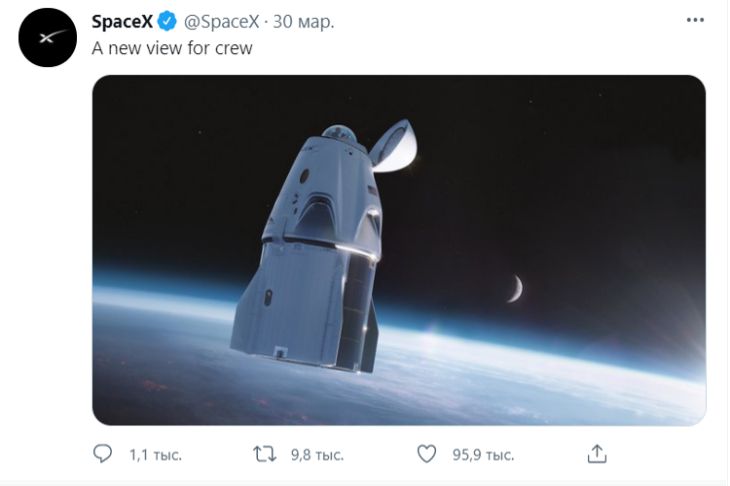Click the 95,9 тыс. likes count
This screenshot has height=486, width=730.
(x=483, y=455)
